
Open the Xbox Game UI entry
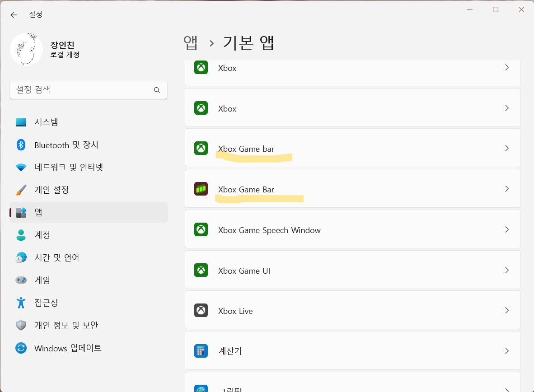352,270
